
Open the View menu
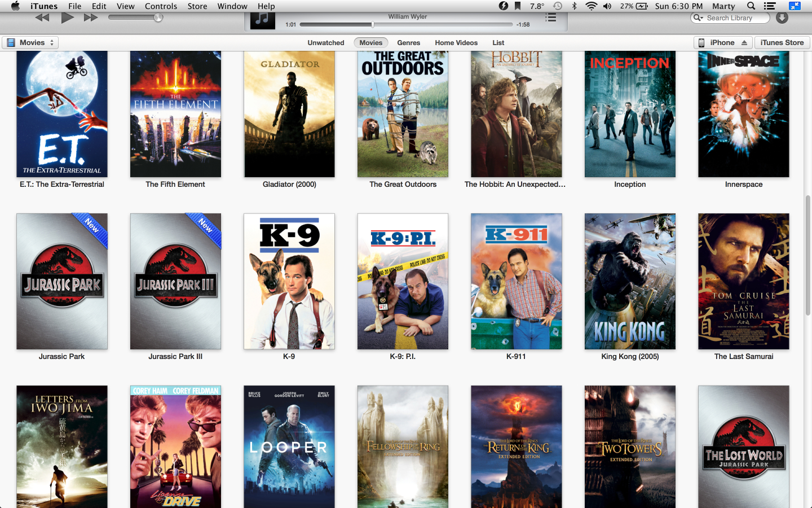pyautogui.click(x=125, y=6)
